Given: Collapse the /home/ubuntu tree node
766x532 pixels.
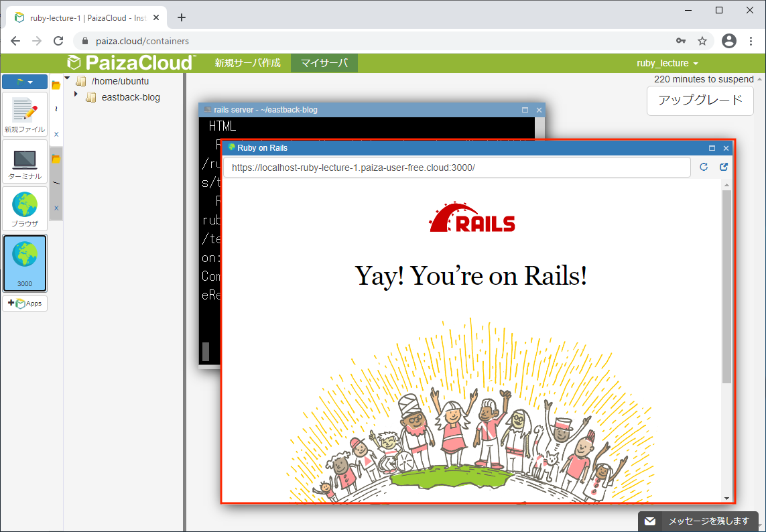Looking at the screenshot, I should pyautogui.click(x=68, y=78).
